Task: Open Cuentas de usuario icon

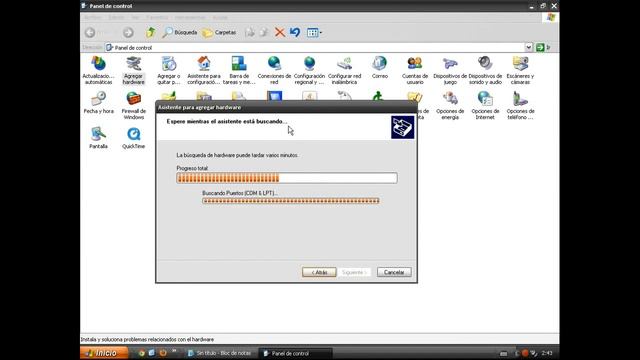Action: point(415,70)
